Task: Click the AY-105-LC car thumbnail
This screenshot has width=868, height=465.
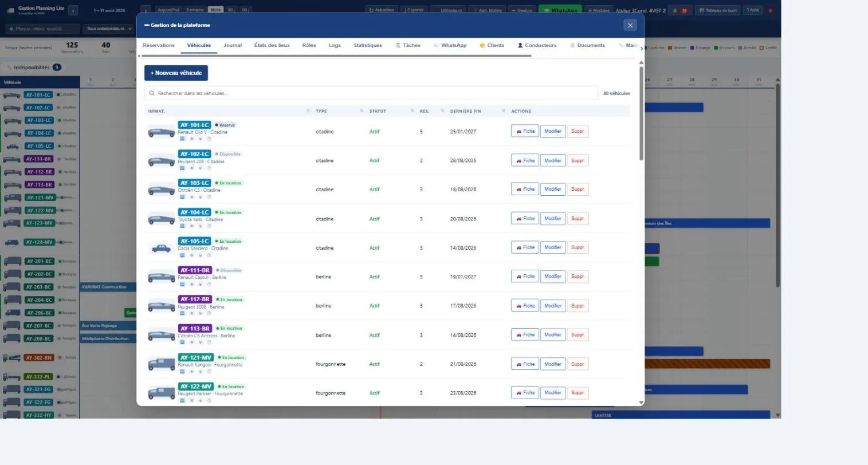Action: coord(162,248)
